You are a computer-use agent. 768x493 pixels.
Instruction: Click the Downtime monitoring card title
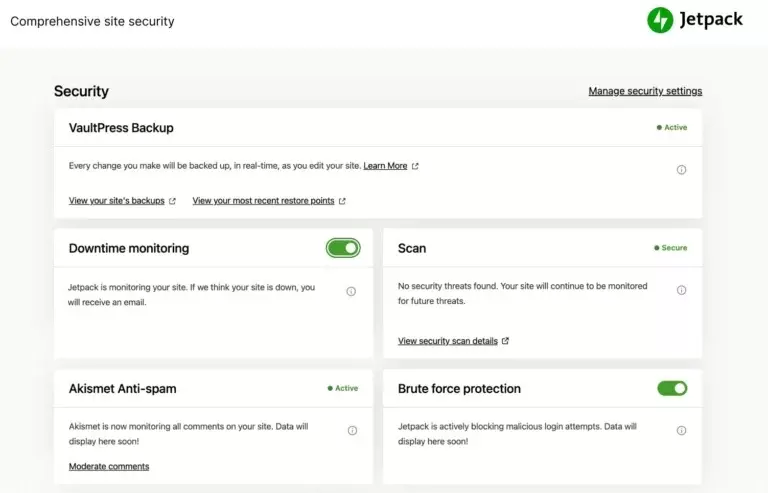click(x=129, y=248)
